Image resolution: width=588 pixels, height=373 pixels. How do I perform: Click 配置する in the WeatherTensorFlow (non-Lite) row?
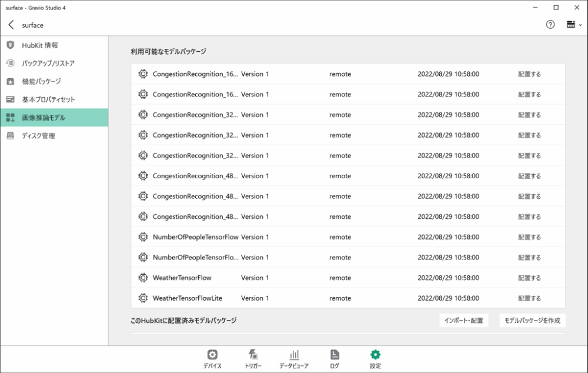point(529,278)
